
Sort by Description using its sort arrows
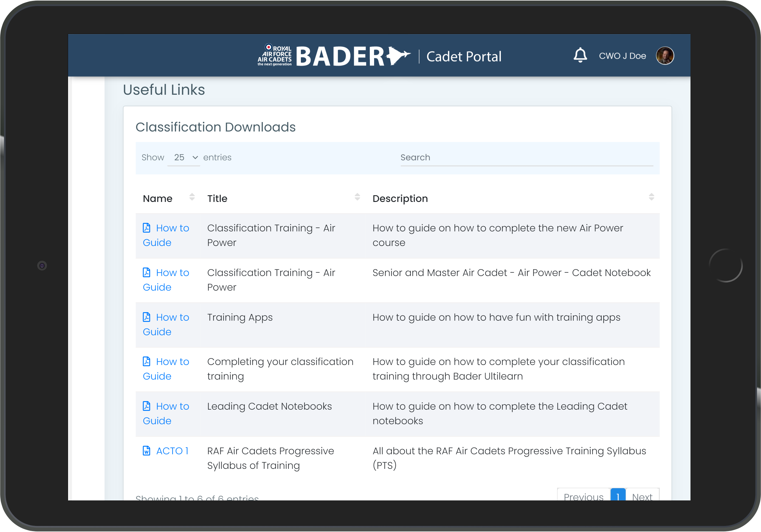click(x=651, y=197)
